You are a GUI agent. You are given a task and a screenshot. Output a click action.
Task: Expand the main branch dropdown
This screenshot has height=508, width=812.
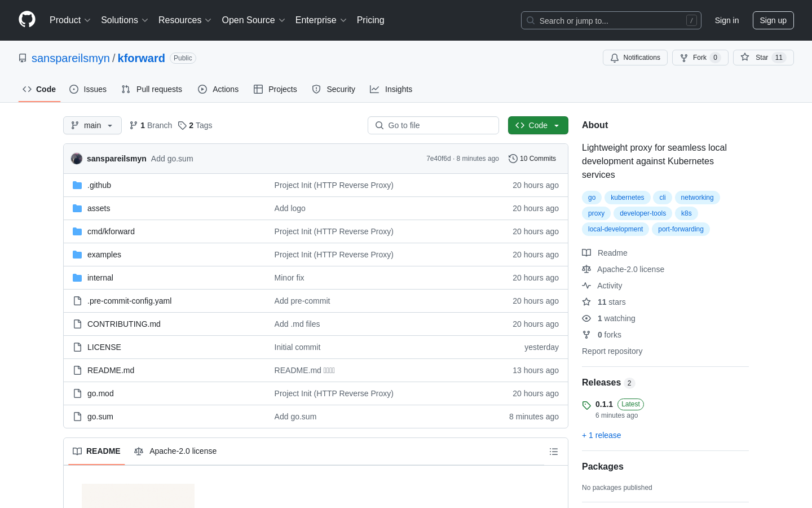[92, 125]
